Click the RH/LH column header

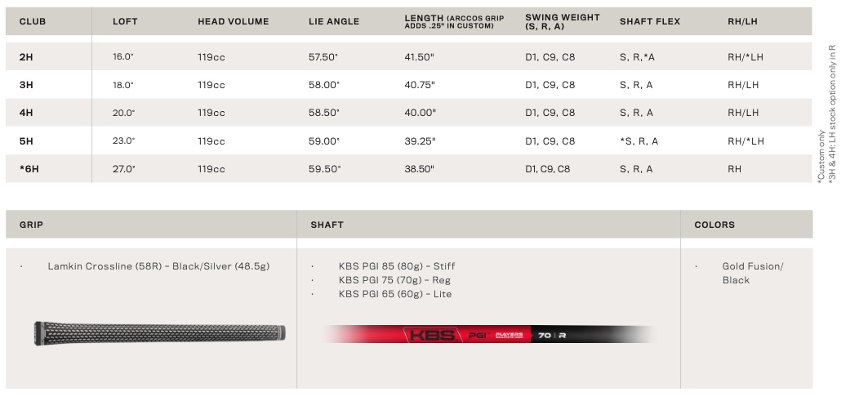pos(742,21)
